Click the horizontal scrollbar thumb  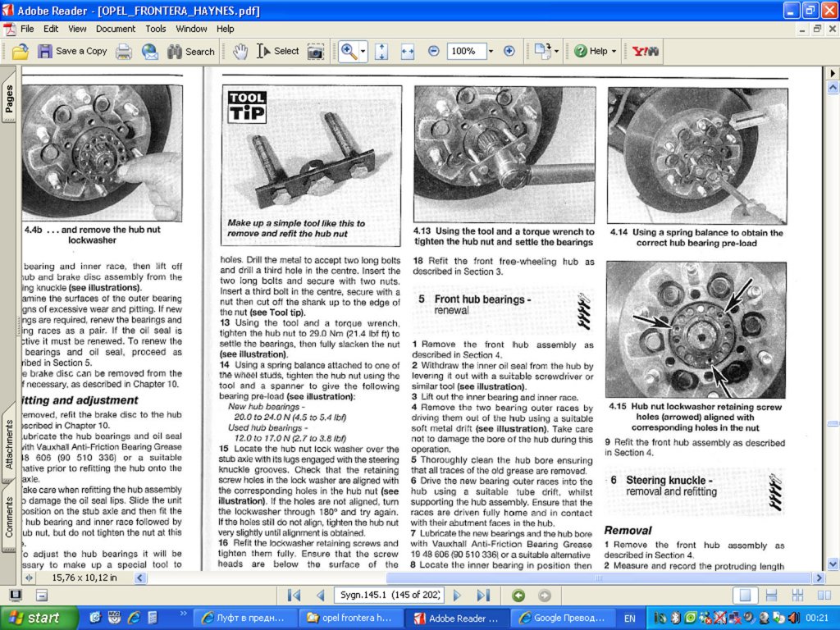click(599, 578)
